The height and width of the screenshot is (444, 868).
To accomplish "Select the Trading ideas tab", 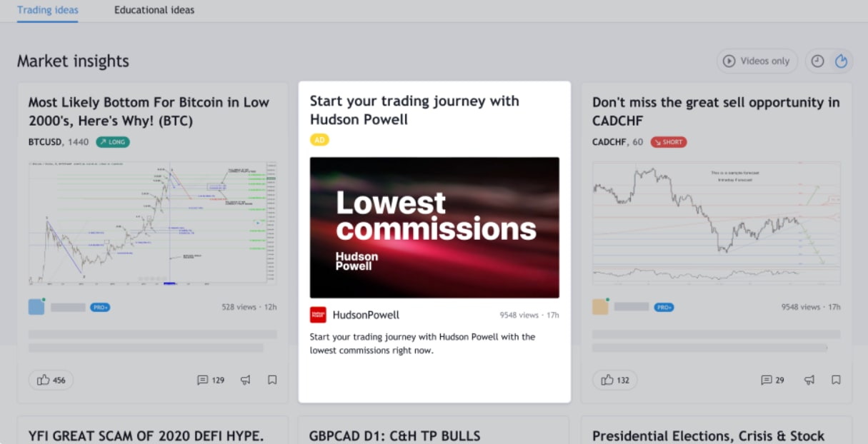I will point(48,10).
